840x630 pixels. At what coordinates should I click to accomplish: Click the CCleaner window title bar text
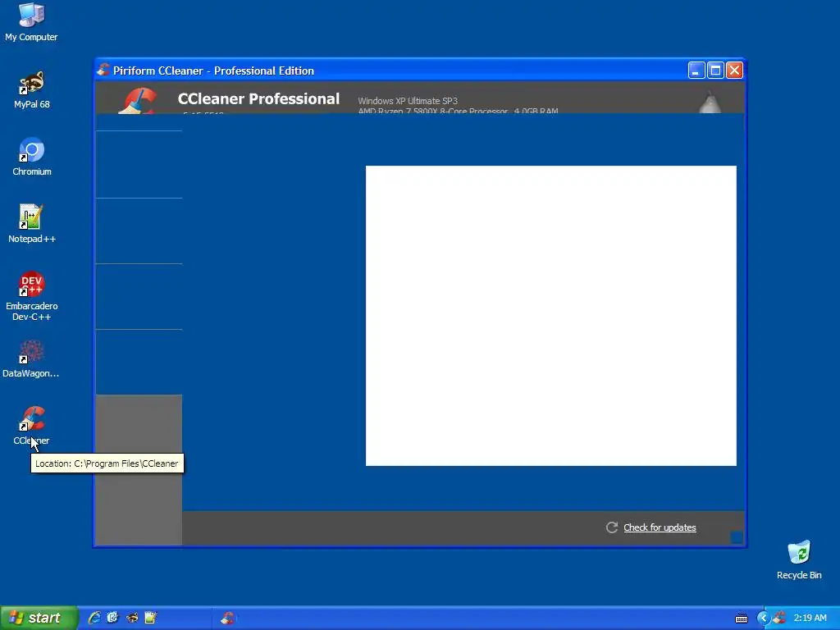coord(213,71)
